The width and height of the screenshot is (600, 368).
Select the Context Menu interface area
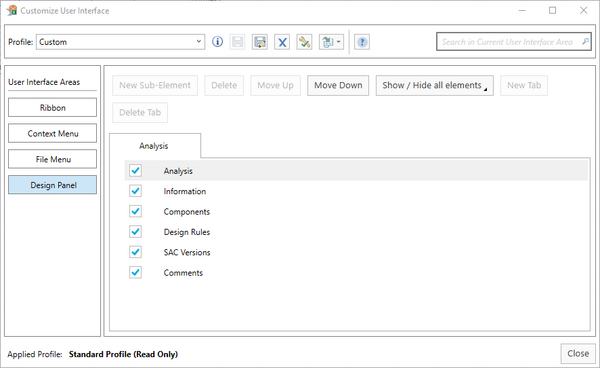[x=52, y=133]
